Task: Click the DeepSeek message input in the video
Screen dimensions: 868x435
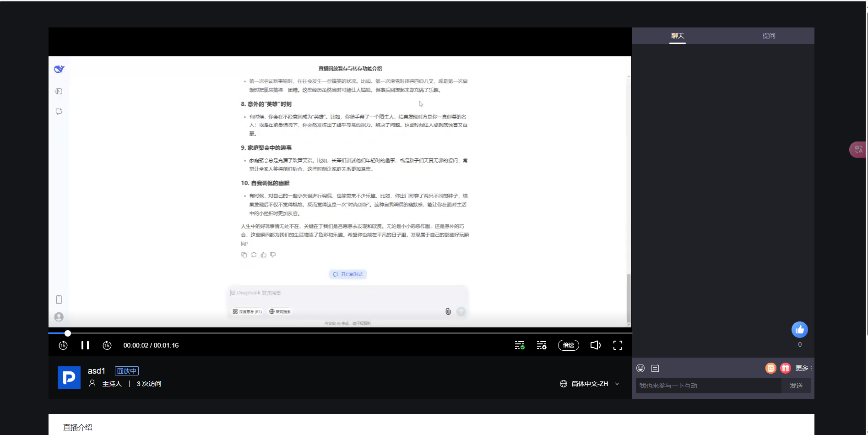Action: [x=348, y=293]
